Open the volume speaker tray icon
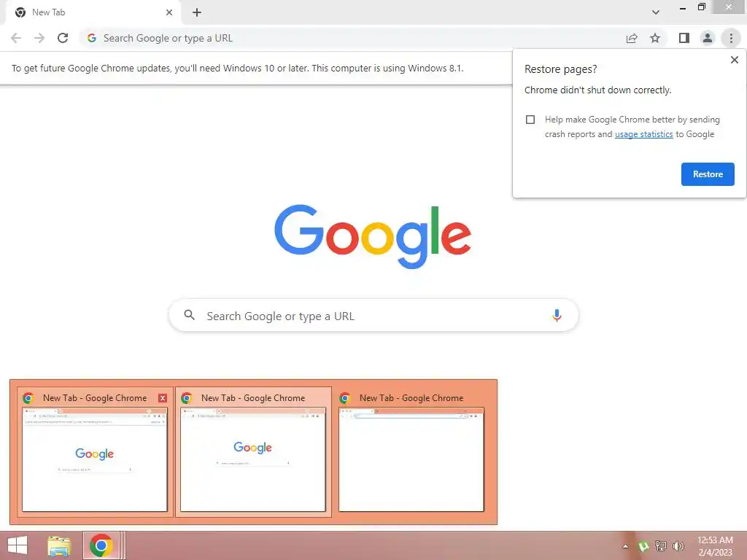The width and height of the screenshot is (747, 560). pos(678,546)
